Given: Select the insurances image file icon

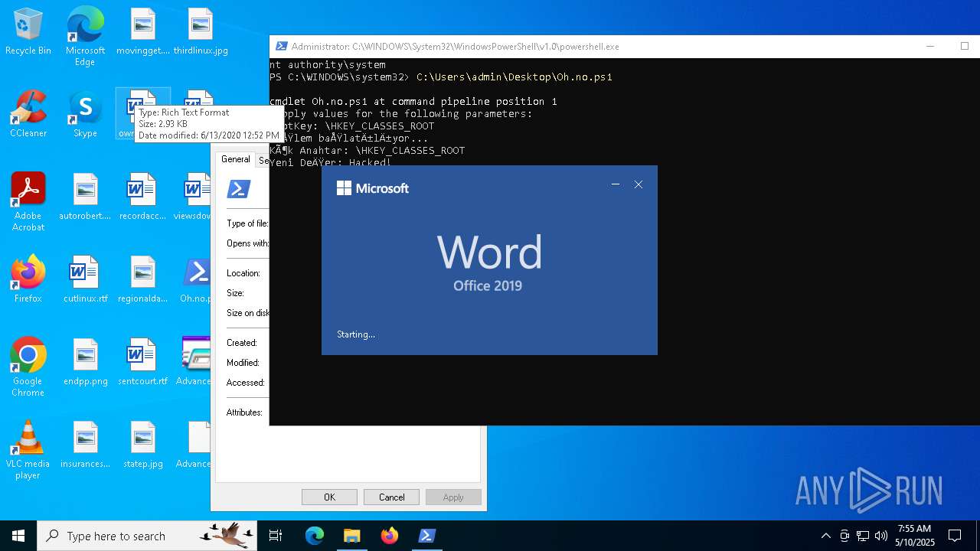Looking at the screenshot, I should click(x=85, y=445).
